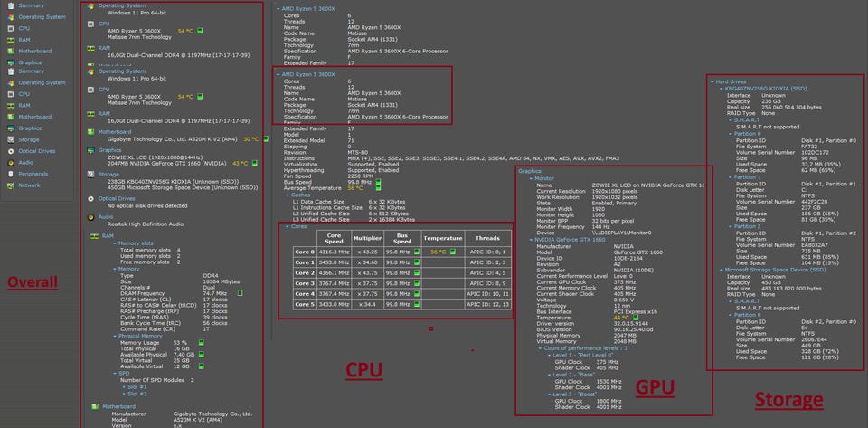Click the green indicator beside Memory Usage 53 %

point(201,343)
